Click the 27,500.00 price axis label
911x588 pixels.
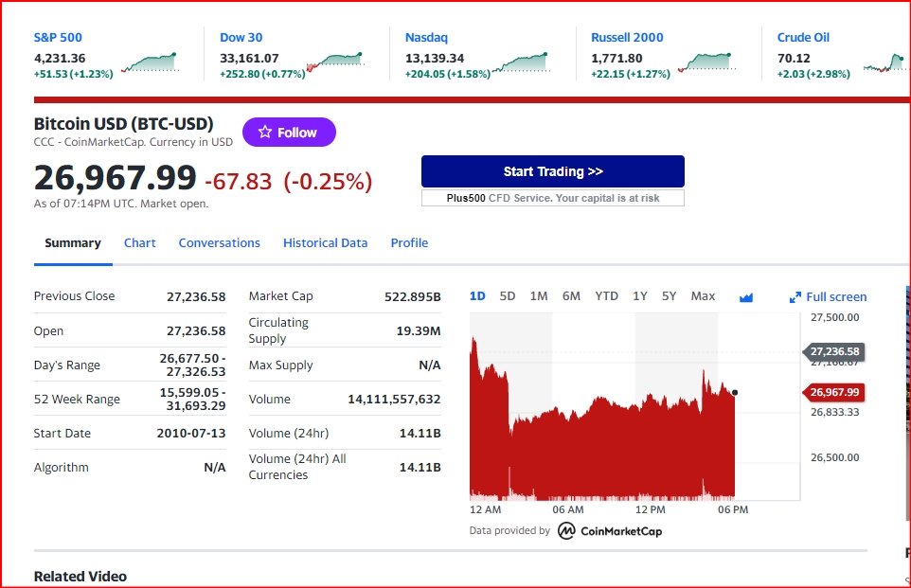835,317
